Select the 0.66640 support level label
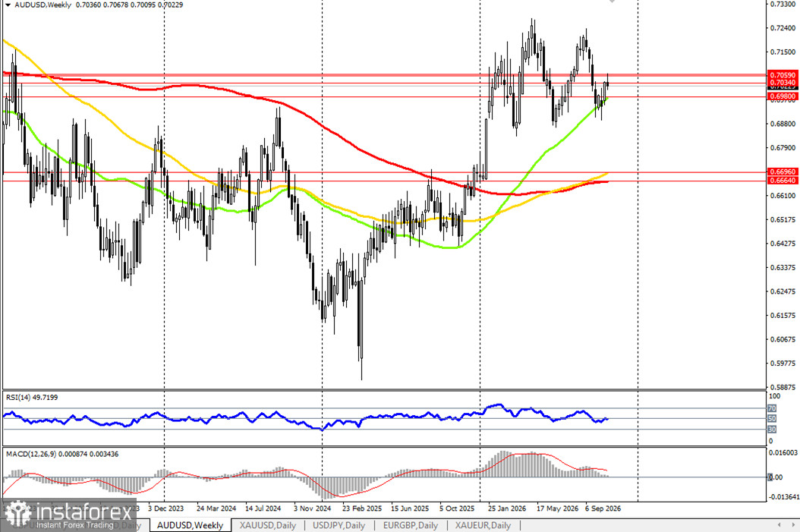The image size is (800, 532). click(783, 180)
